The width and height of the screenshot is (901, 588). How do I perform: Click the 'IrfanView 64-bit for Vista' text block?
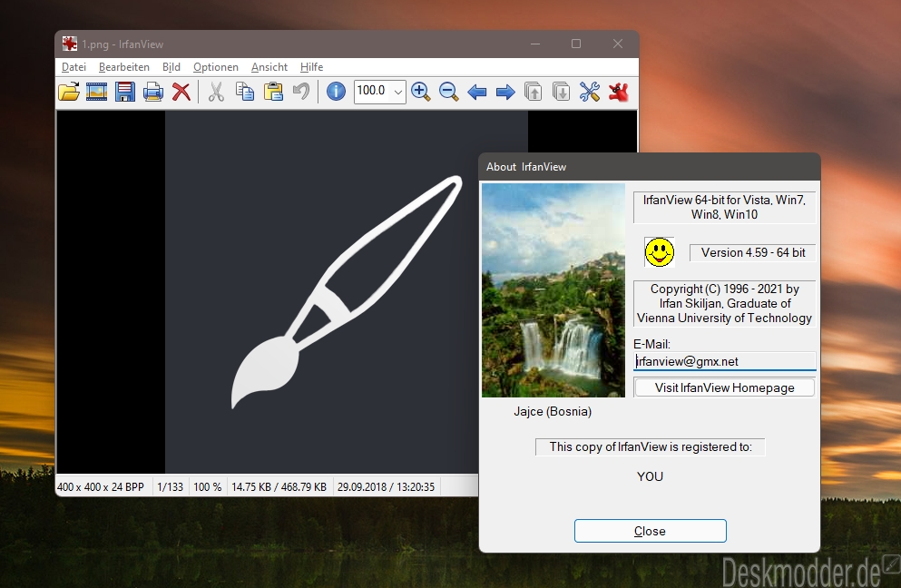pyautogui.click(x=725, y=208)
